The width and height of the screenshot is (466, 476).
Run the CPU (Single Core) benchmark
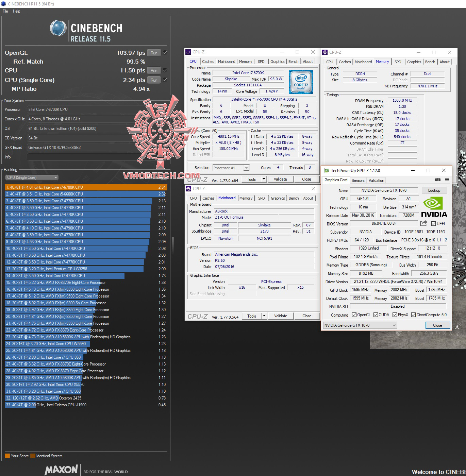click(x=154, y=80)
